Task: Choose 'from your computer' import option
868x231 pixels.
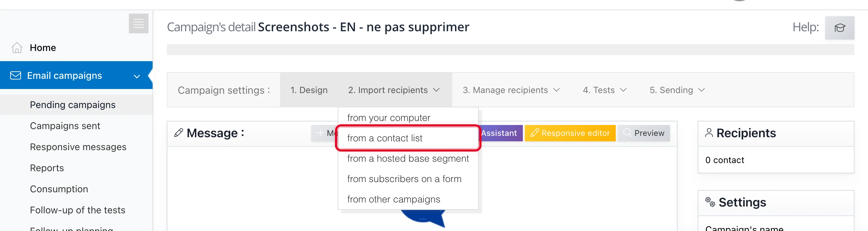Action: click(389, 118)
